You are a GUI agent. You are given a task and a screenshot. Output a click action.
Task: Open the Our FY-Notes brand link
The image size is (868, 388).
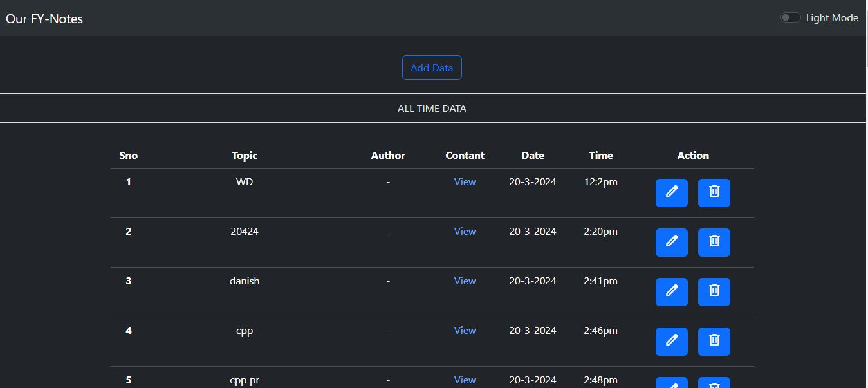coord(44,19)
